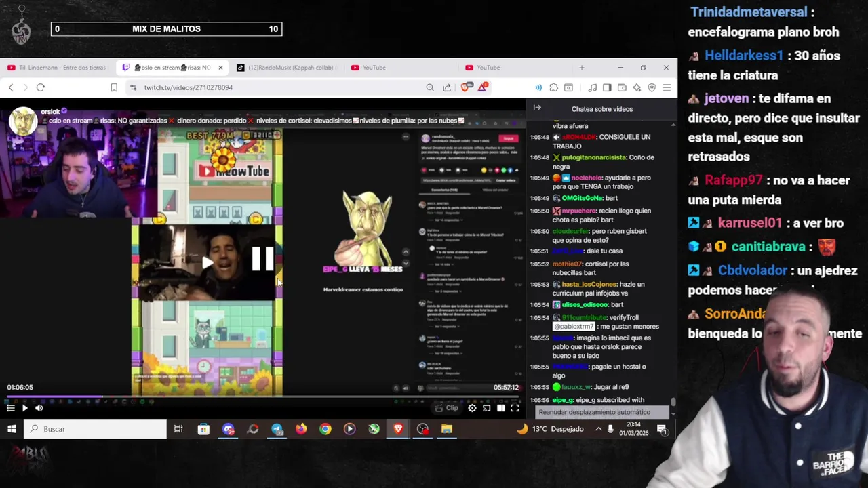The image size is (868, 488).
Task: Open the zoom magnifier icon in address bar
Action: click(430, 87)
